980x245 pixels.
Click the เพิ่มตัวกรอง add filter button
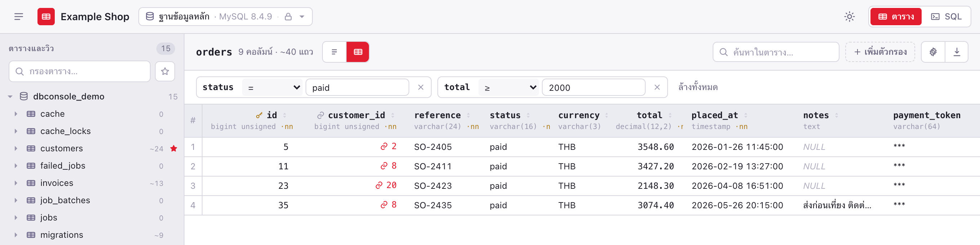880,52
